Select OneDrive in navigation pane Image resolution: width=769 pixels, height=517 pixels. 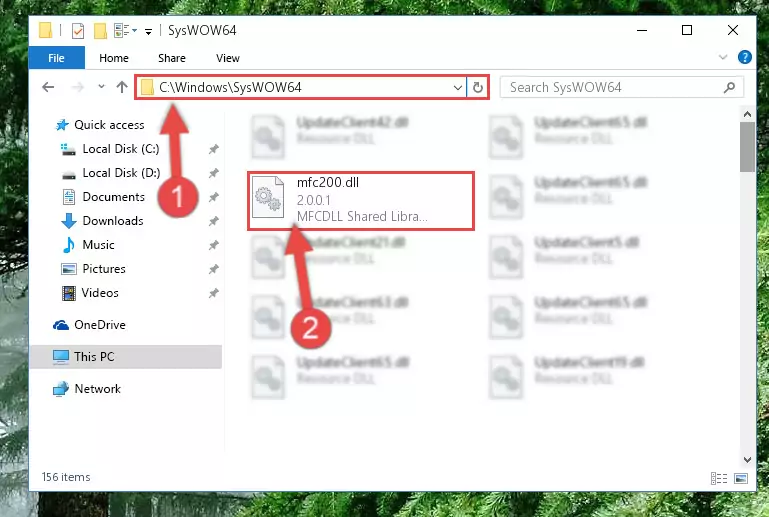100,325
